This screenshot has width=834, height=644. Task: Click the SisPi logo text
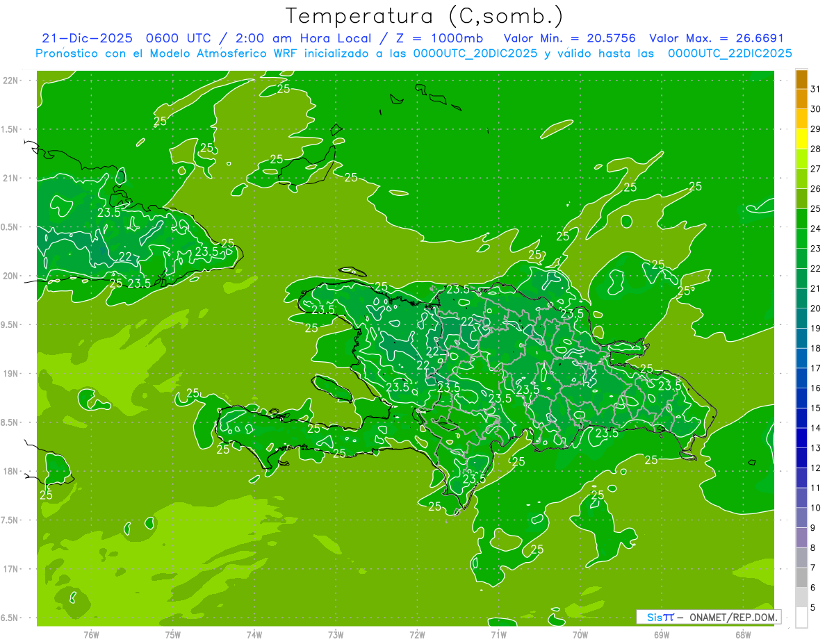[x=660, y=617]
